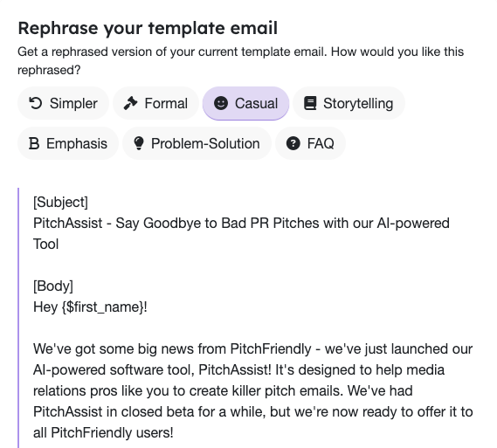Image resolution: width=497 pixels, height=448 pixels.
Task: Choose the Problem-Solution text label
Action: pyautogui.click(x=205, y=143)
